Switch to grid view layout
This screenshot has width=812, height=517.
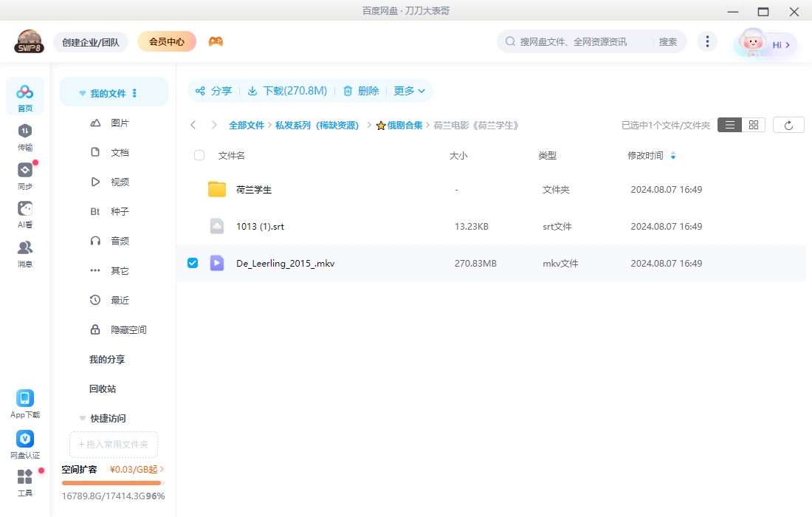[x=752, y=124]
